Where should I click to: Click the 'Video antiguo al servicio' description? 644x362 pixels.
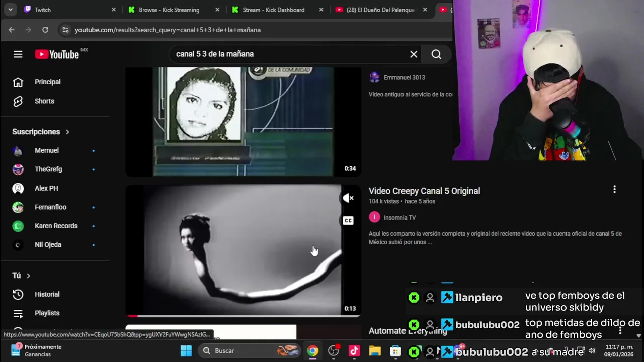tap(411, 94)
